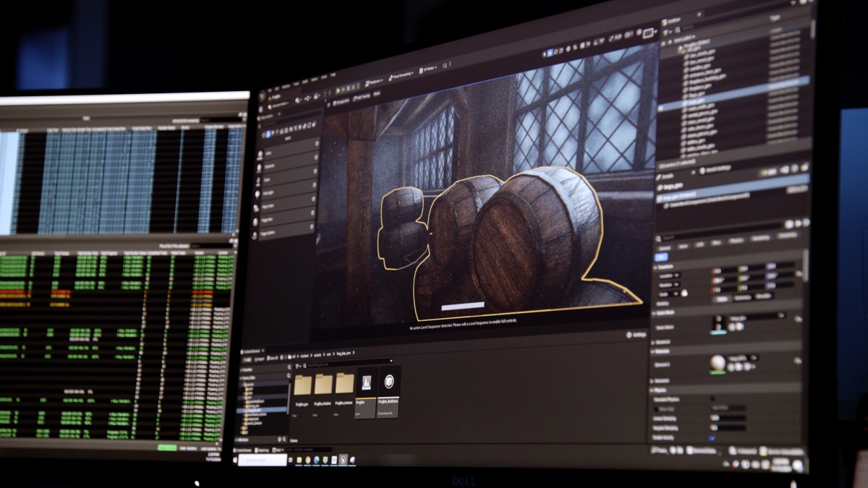Open the Tools menu
The height and width of the screenshot is (488, 868).
[x=297, y=84]
